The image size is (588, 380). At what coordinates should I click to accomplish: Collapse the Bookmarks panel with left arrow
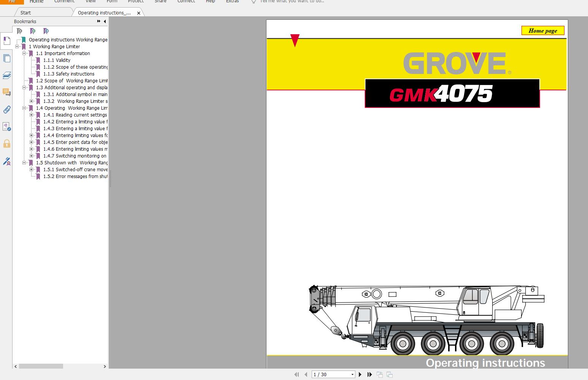105,22
